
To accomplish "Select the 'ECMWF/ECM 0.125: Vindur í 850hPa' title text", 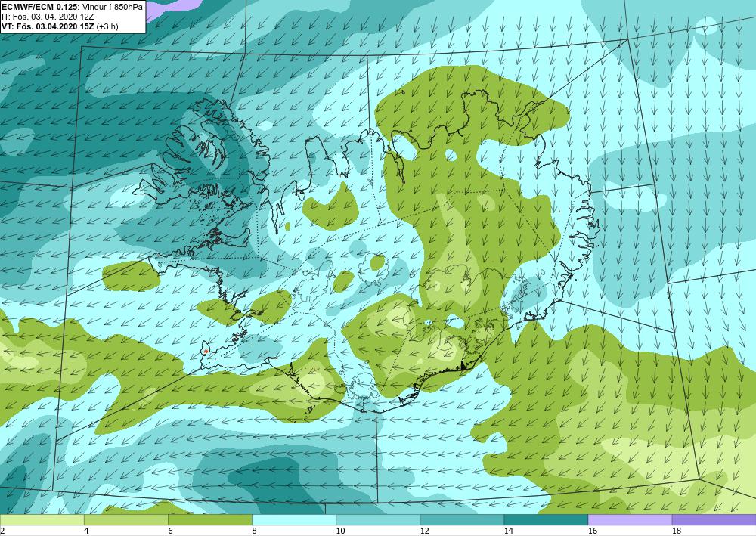I will [x=73, y=7].
